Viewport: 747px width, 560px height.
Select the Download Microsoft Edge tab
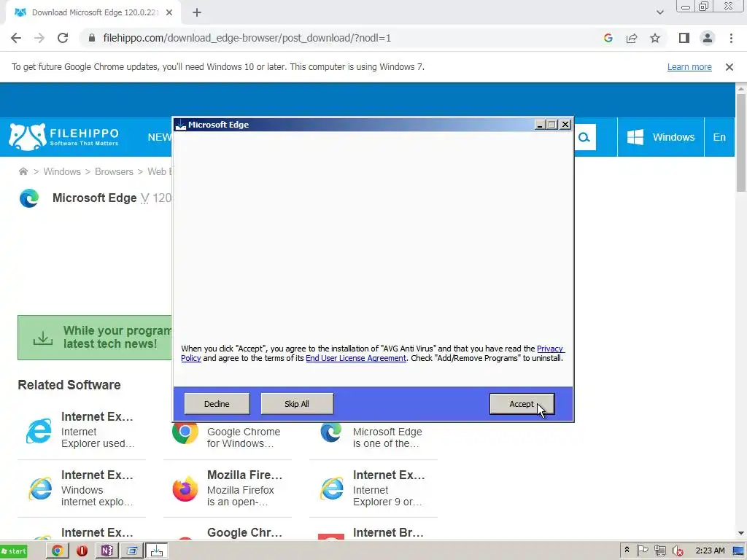[x=94, y=13]
